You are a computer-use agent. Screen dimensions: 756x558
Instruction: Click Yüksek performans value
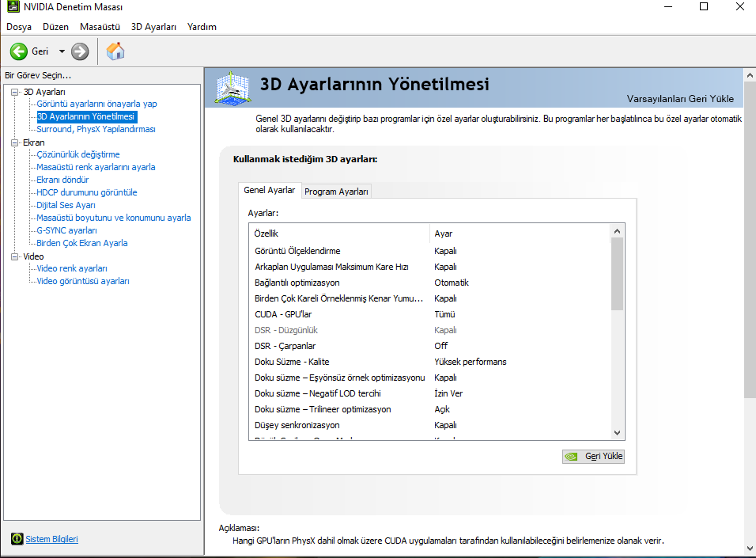coord(470,362)
